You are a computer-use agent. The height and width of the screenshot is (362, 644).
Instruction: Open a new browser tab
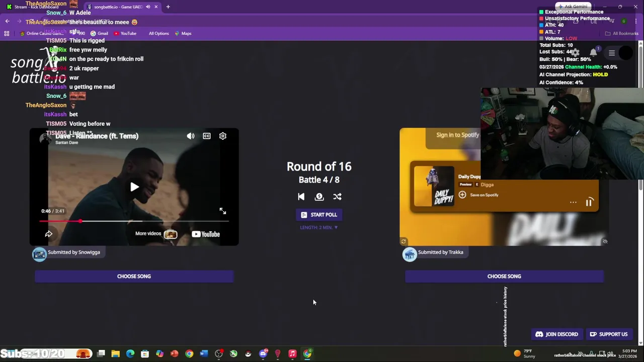pos(168,7)
